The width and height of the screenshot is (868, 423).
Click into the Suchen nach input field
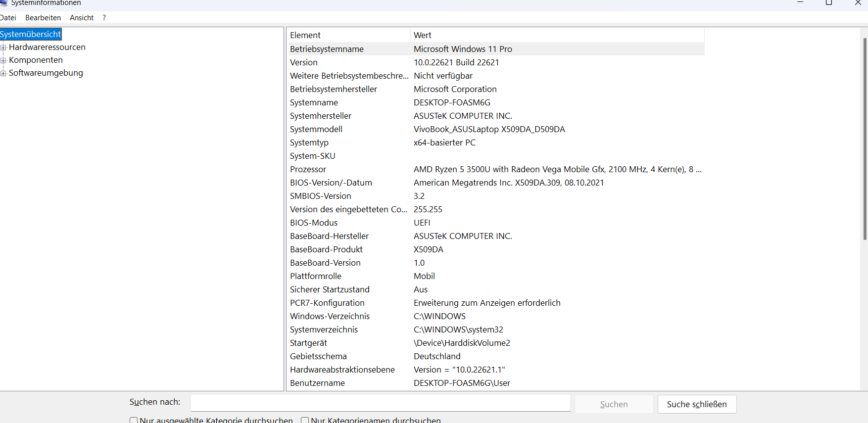click(381, 403)
